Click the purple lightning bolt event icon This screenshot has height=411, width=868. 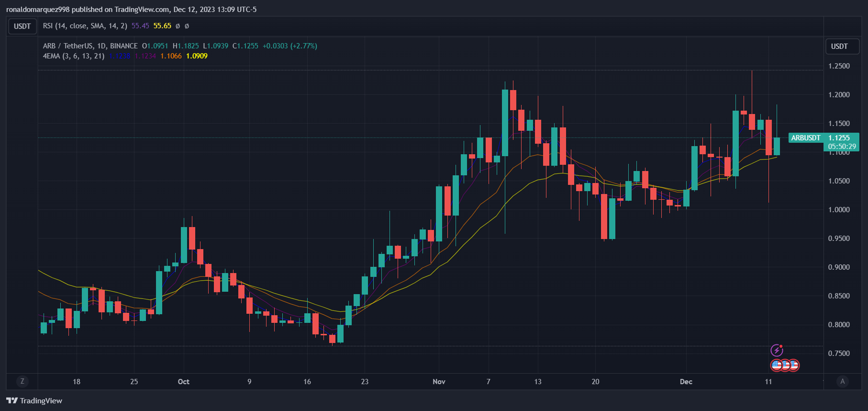(777, 351)
